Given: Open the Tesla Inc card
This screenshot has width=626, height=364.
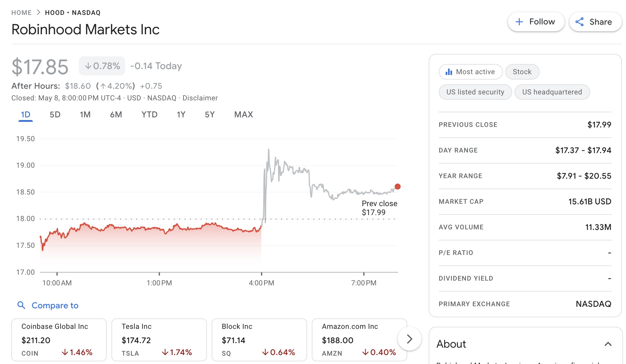Looking at the screenshot, I should (x=159, y=340).
